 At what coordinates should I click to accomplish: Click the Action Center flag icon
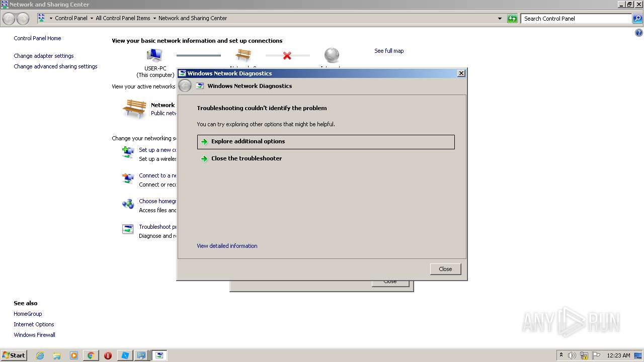tap(596, 355)
